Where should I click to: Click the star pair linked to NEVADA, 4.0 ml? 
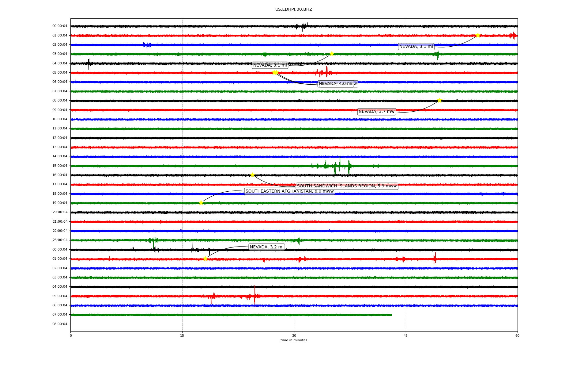coord(275,72)
